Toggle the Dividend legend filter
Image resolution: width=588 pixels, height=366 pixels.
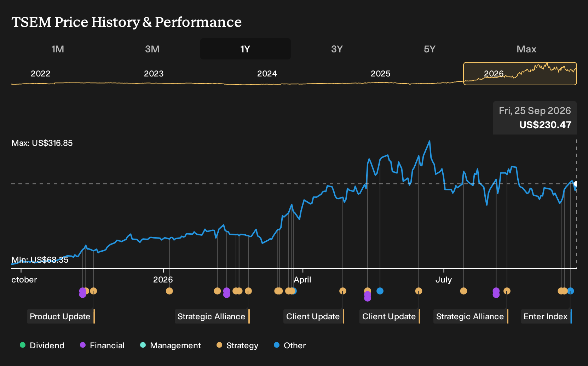(42, 345)
